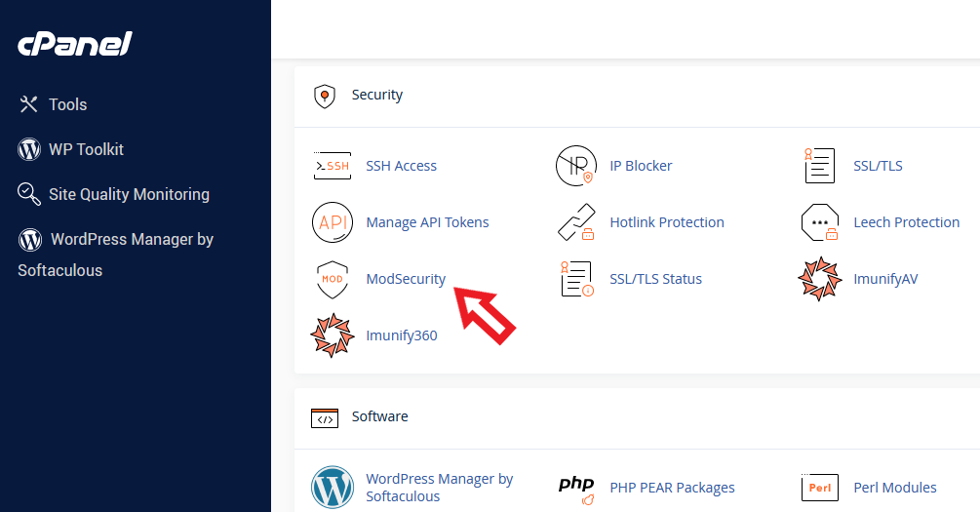
Task: Click the WordPress logo in Software section
Action: tap(333, 488)
